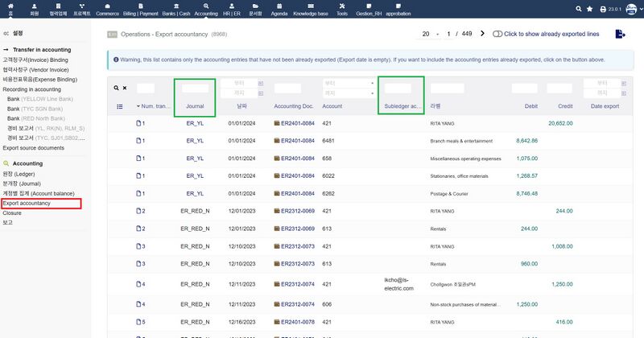This screenshot has width=644, height=338.
Task: Open Bank (TYC SGN Bank) journal
Action: [35, 109]
